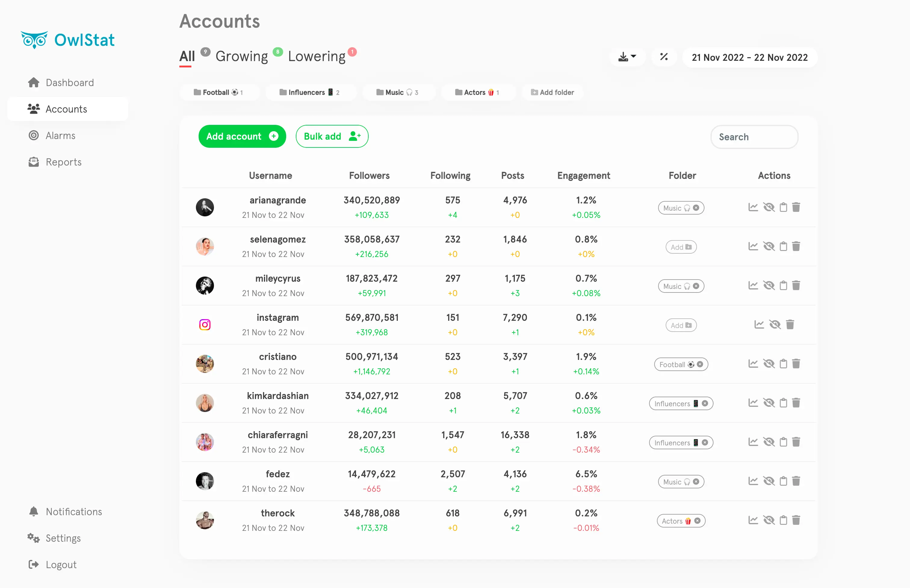The height and width of the screenshot is (588, 910).
Task: Remove Music folder tag from fedez
Action: pos(696,482)
